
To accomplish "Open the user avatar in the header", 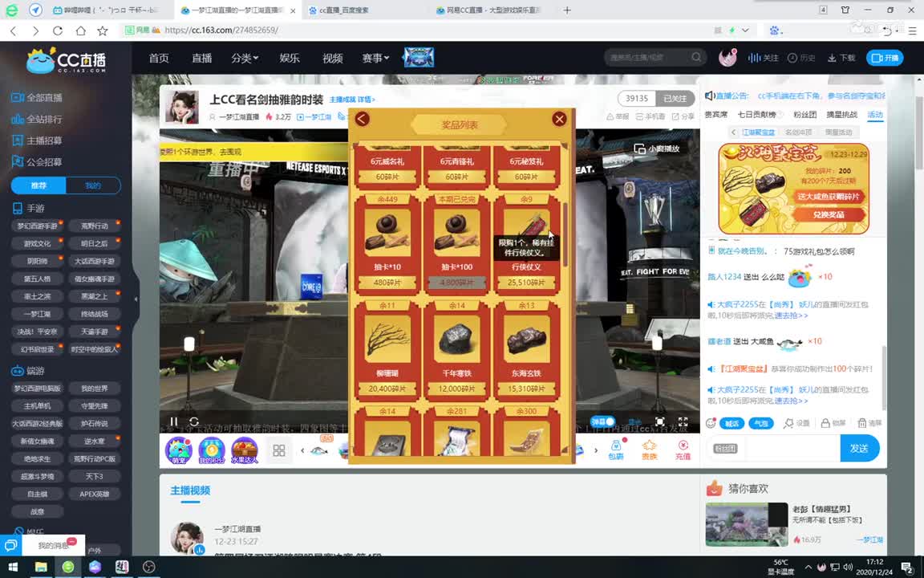I will 727,57.
